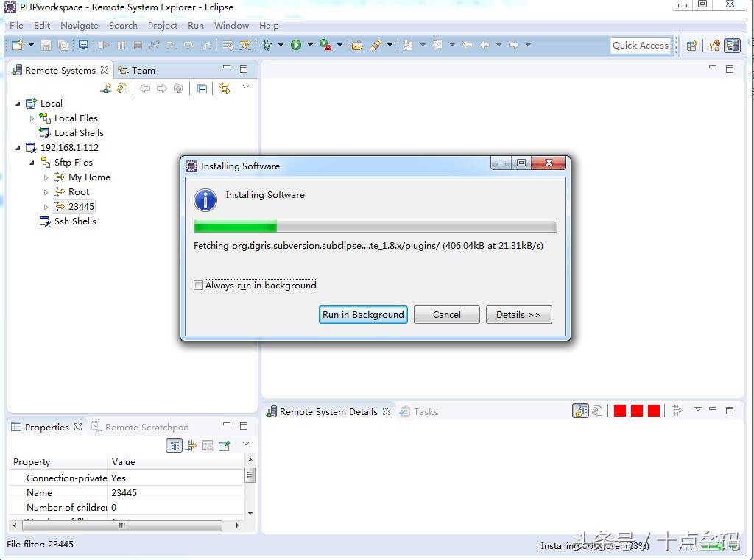Minimize the Remote System Details view

(713, 409)
